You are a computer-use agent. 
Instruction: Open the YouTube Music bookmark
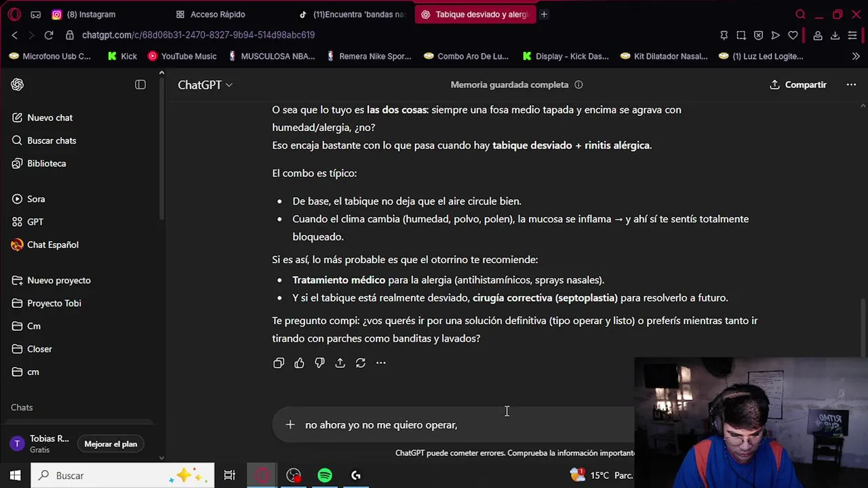(182, 56)
